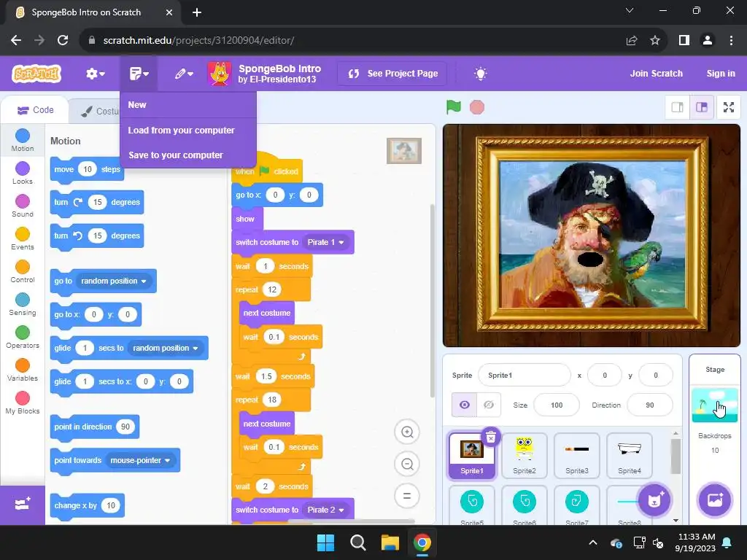Open the Settings gear menu
The image size is (747, 560).
point(96,74)
